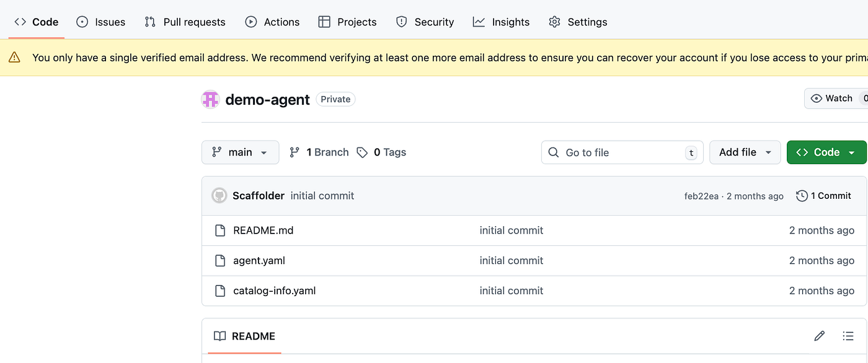The height and width of the screenshot is (363, 868).
Task: Click the file icon beside README.md
Action: click(219, 230)
